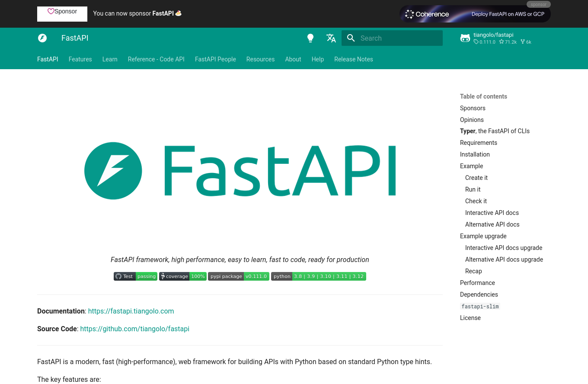Click the 6k forks count

(x=526, y=42)
